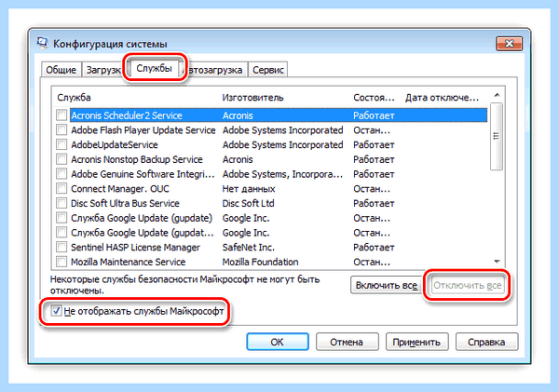Click Работает status of AdobeUpdateService

[x=374, y=144]
